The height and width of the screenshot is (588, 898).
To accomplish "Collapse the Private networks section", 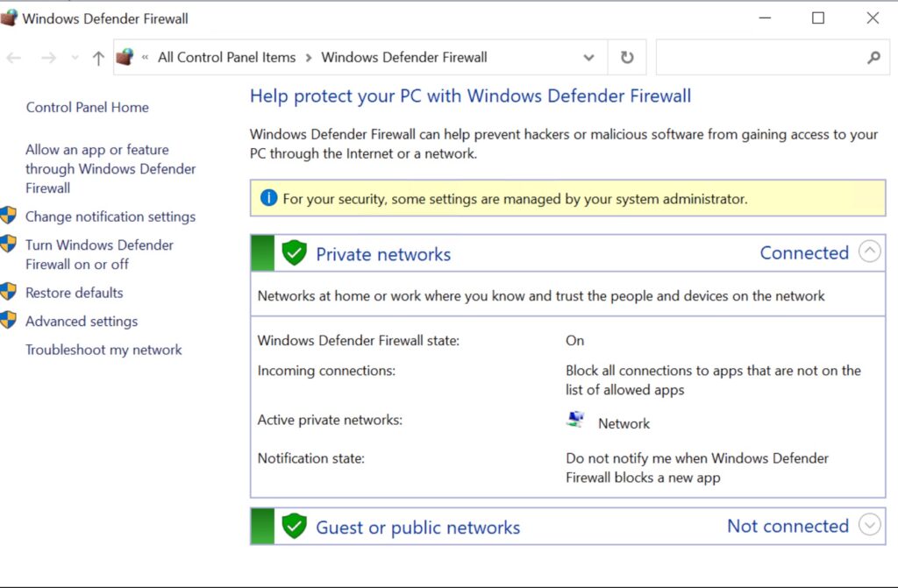I will click(869, 251).
